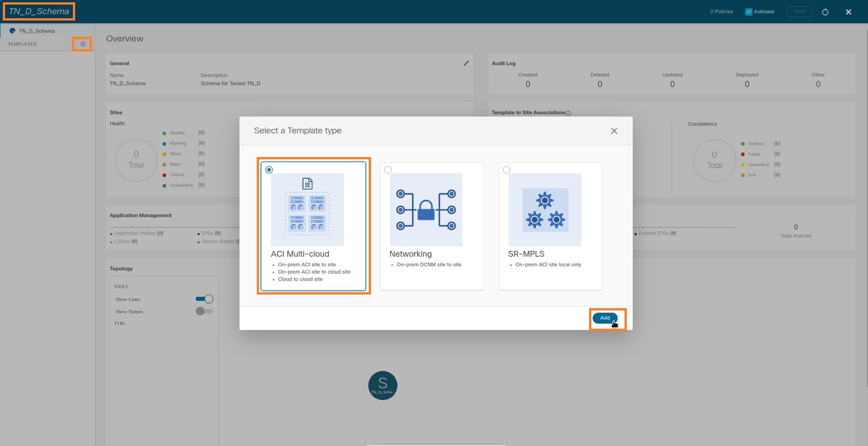Click the Healthy legend entry
This screenshot has width=868, height=446.
pyautogui.click(x=183, y=133)
